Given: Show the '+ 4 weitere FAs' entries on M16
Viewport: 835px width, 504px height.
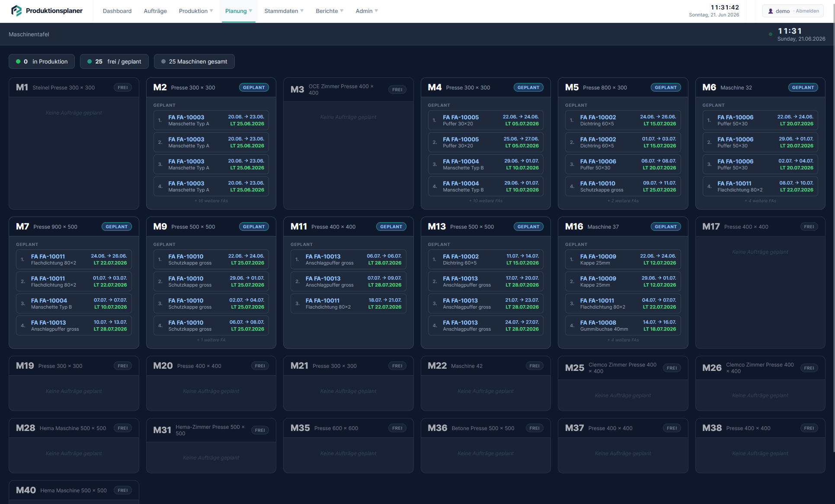Looking at the screenshot, I should coord(623,340).
